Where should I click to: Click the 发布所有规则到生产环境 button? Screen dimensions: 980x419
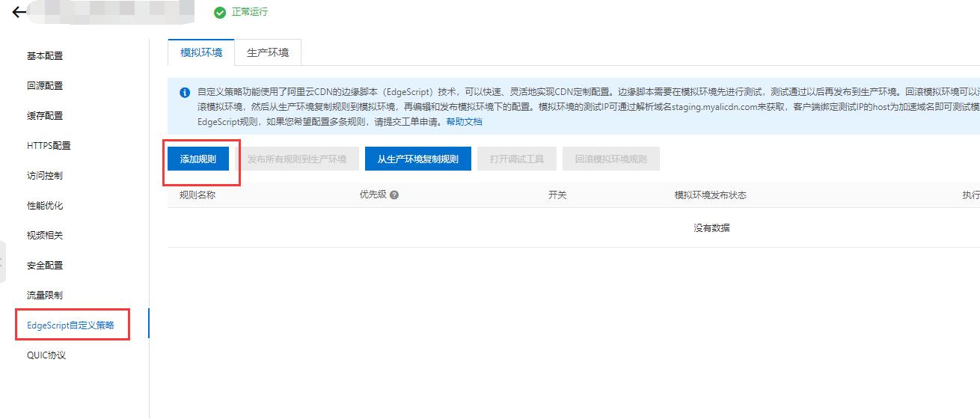click(297, 159)
